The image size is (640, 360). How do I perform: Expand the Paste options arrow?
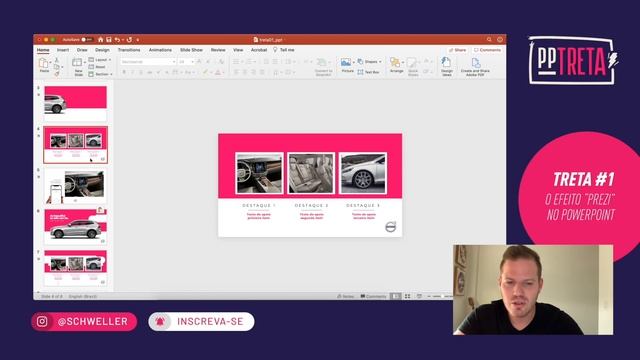(x=50, y=63)
